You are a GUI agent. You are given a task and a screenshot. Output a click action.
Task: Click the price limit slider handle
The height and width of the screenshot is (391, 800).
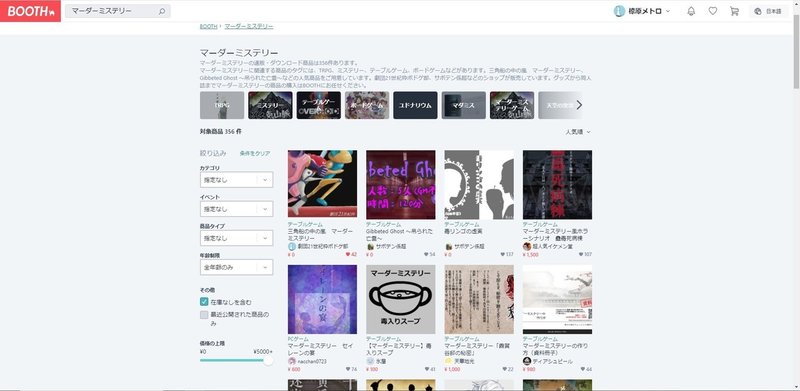(x=268, y=360)
